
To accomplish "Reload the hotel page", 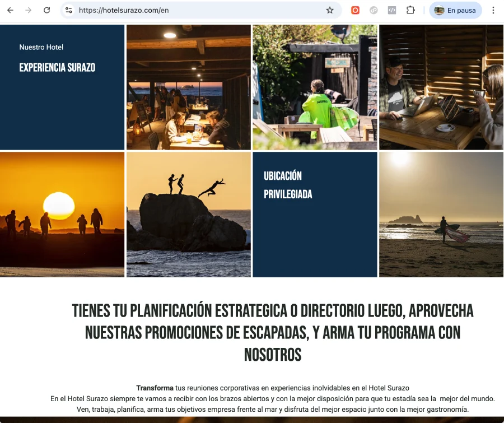I will [47, 10].
